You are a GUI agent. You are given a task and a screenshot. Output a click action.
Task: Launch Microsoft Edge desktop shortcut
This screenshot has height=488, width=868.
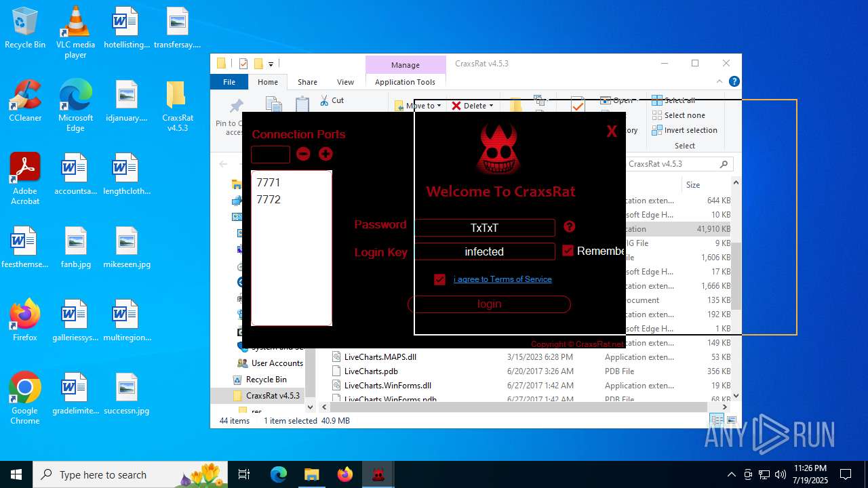[75, 106]
